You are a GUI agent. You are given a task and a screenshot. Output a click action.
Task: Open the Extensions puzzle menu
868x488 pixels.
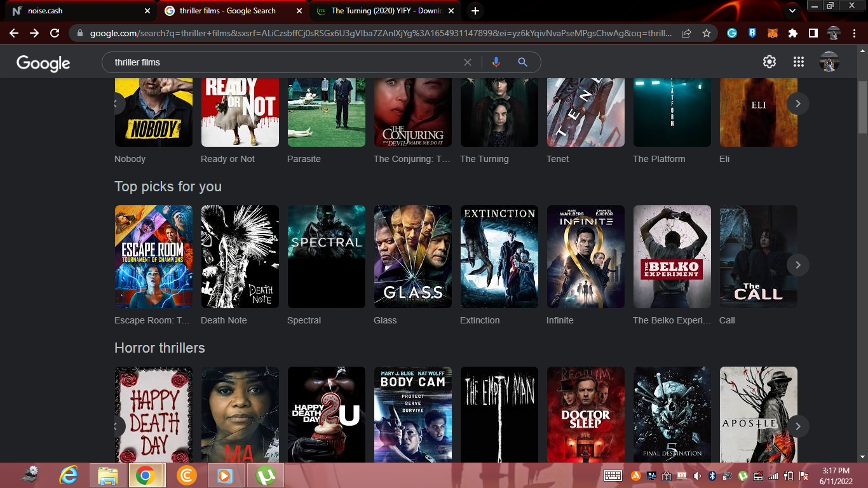point(792,33)
